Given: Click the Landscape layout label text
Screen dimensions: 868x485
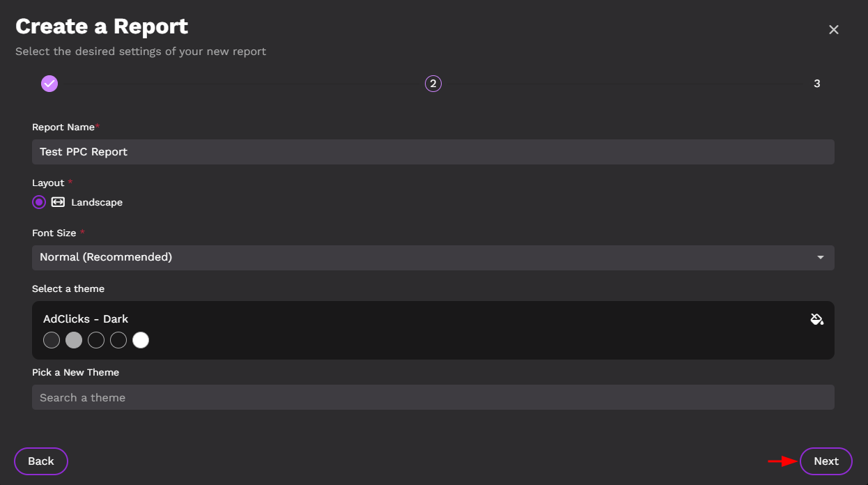Looking at the screenshot, I should (x=97, y=202).
